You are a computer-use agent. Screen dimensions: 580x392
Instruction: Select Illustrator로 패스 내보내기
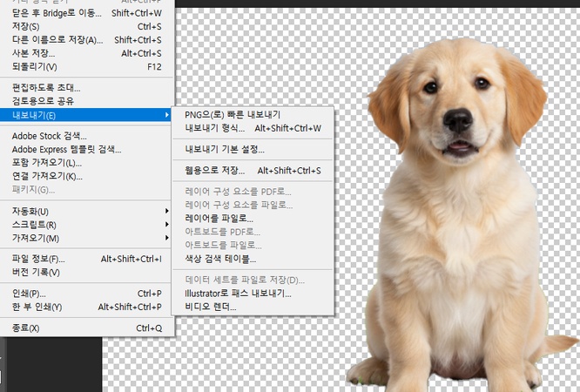coord(238,294)
